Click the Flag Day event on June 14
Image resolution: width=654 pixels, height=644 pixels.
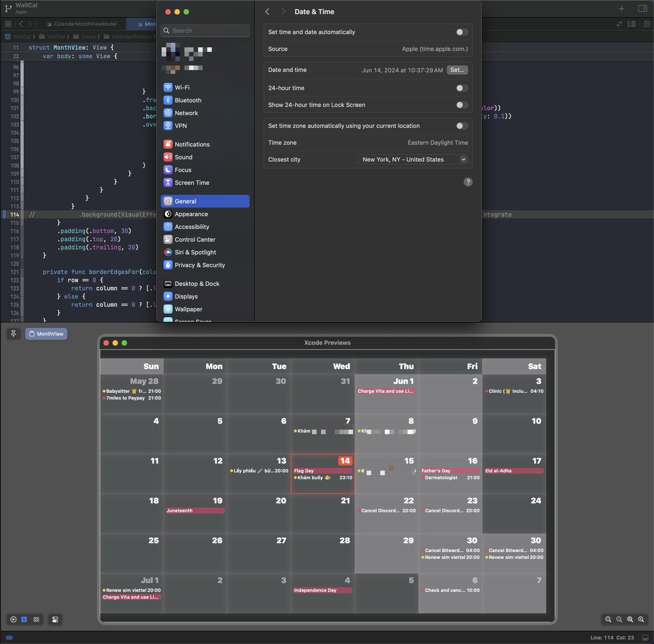pyautogui.click(x=323, y=471)
